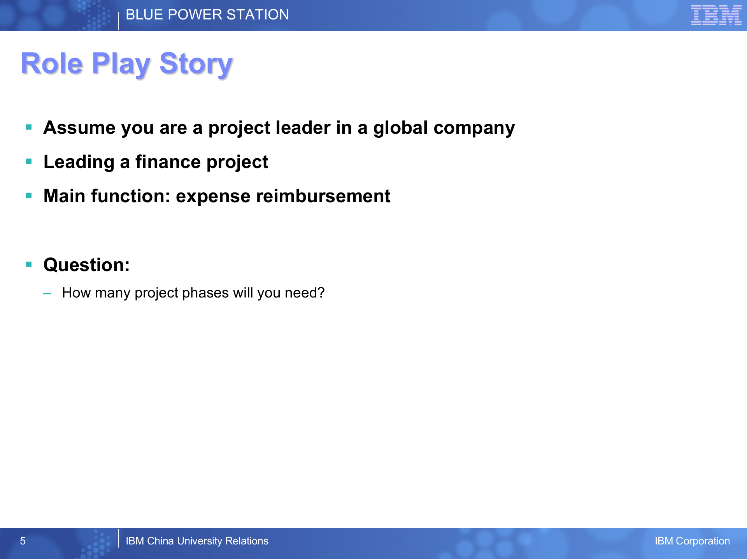Click 'IBM China University Relations' footer text
The height and width of the screenshot is (560, 747).
pos(197,541)
